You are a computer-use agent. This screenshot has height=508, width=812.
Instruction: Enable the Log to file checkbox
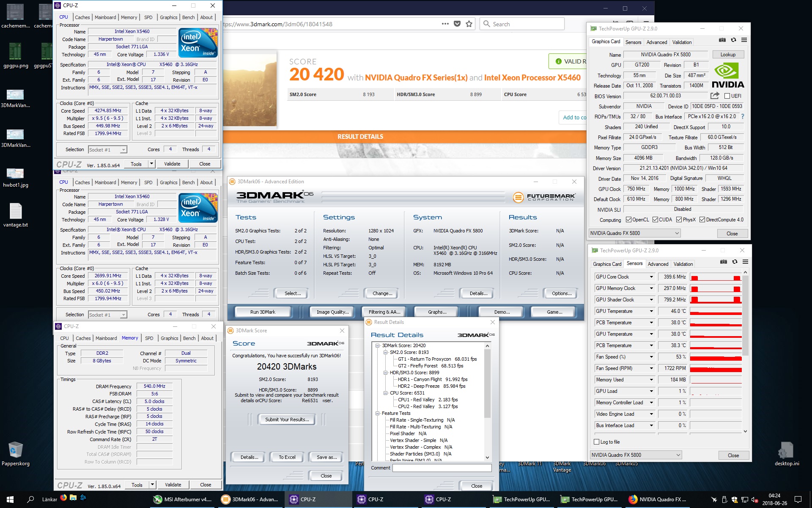click(x=597, y=442)
